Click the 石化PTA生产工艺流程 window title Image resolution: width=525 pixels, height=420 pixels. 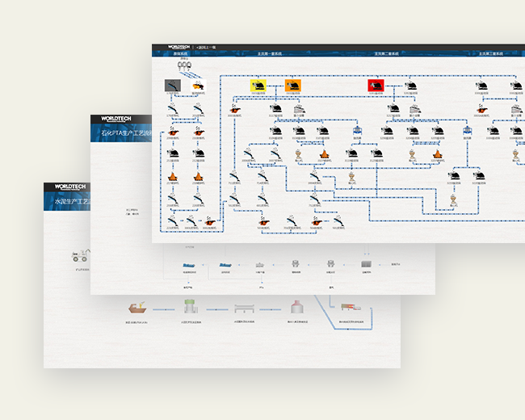coord(125,134)
